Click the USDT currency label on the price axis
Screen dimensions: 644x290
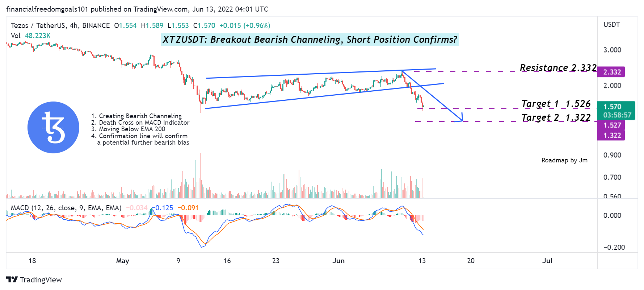[x=612, y=24]
